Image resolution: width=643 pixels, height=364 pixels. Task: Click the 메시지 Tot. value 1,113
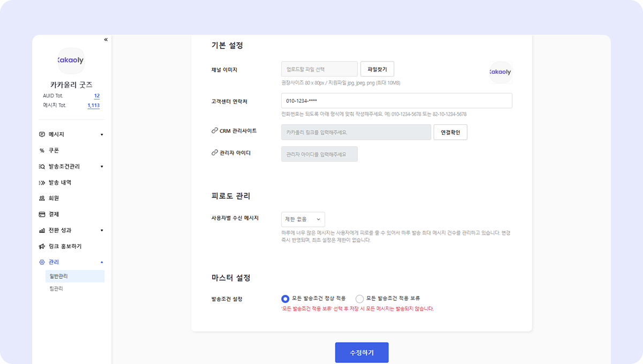pyautogui.click(x=94, y=105)
